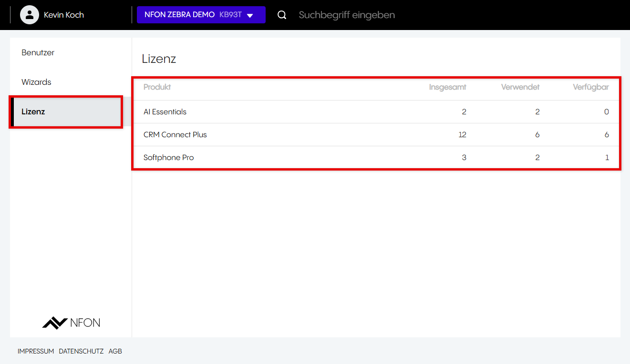Select the AI Essentials license row
This screenshot has height=364, width=630.
165,112
